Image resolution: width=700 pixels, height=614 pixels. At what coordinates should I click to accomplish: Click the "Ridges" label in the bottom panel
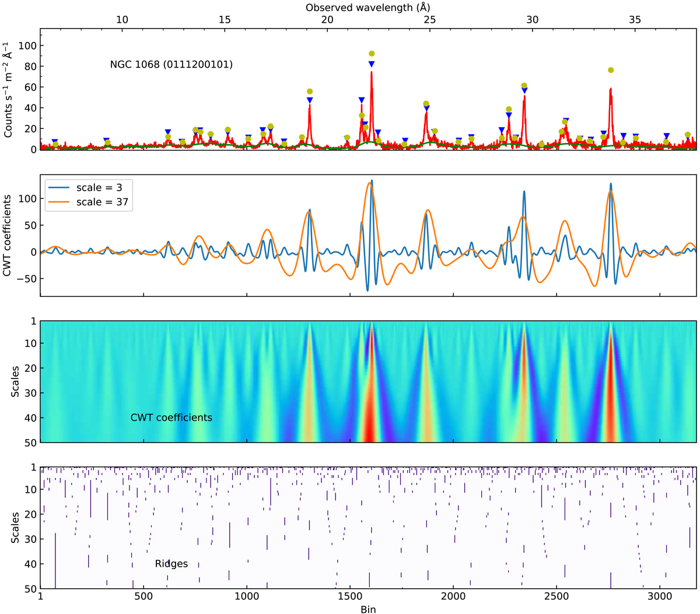pyautogui.click(x=171, y=564)
